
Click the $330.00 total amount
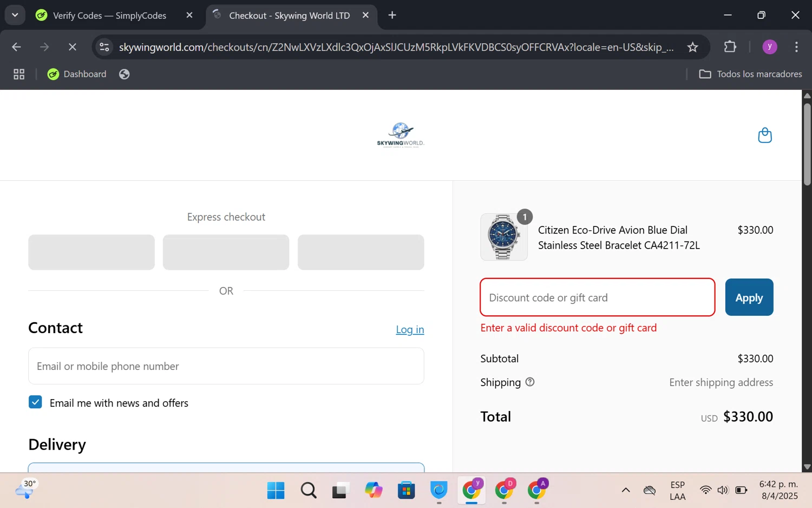[x=748, y=416]
